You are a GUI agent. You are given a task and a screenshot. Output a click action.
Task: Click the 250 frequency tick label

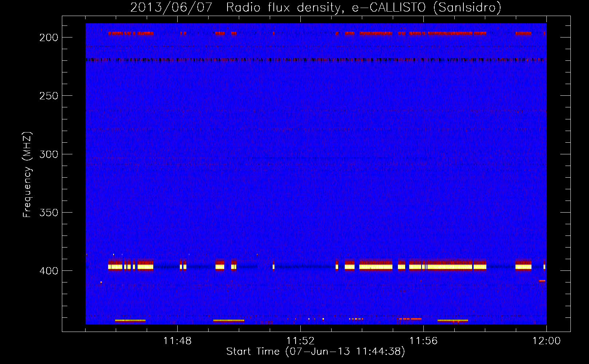[x=49, y=96]
